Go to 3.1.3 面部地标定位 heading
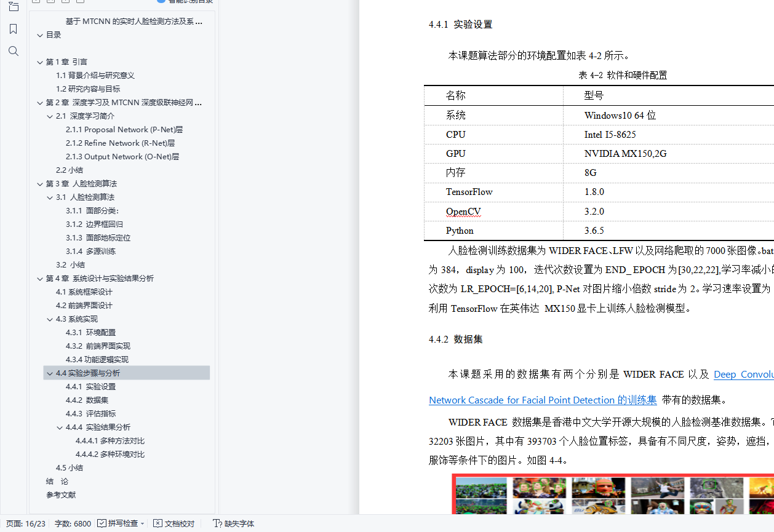The height and width of the screenshot is (532, 774). (x=98, y=238)
